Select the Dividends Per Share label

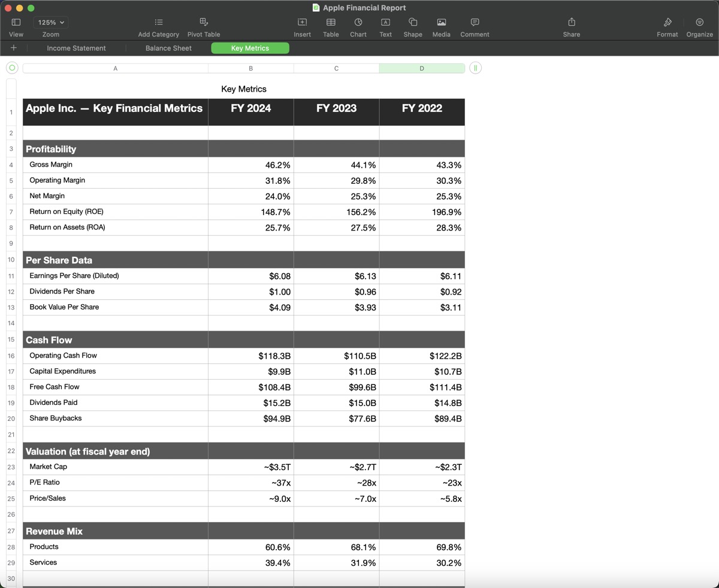pyautogui.click(x=116, y=292)
